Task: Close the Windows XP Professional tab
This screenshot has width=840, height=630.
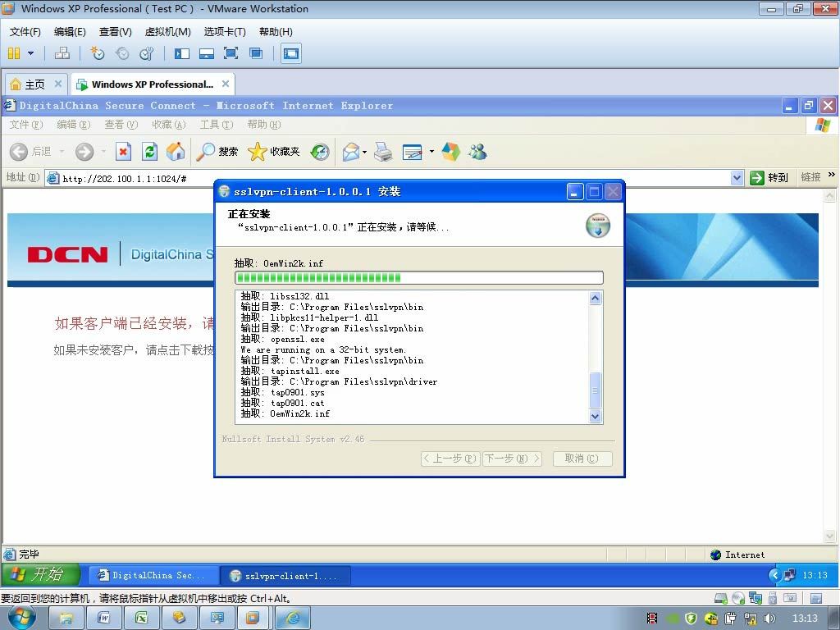Action: [226, 84]
